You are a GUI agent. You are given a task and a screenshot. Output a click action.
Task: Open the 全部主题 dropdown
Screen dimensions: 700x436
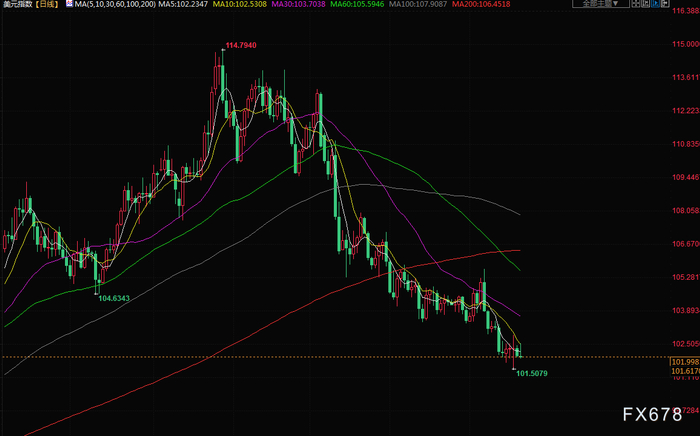601,4
